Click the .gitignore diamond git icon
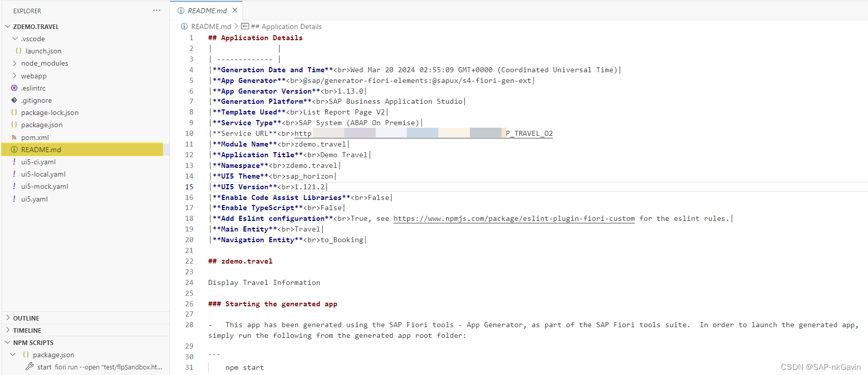868x375 pixels. (x=14, y=100)
